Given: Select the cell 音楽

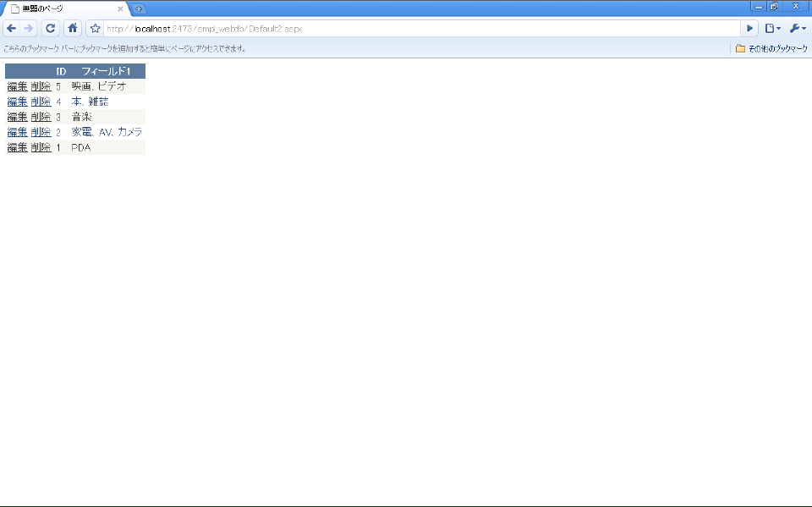Looking at the screenshot, I should [x=81, y=117].
